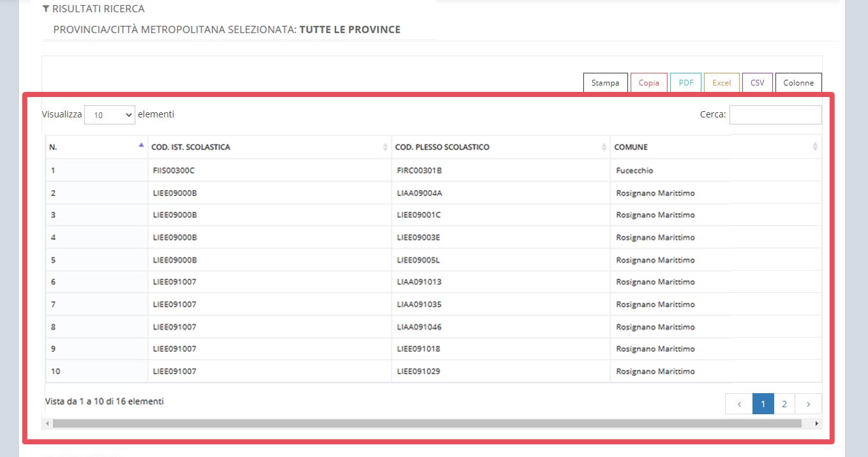Screen dimensions: 868x457
Task: Click the Fucecchio comune cell
Action: [x=716, y=170]
